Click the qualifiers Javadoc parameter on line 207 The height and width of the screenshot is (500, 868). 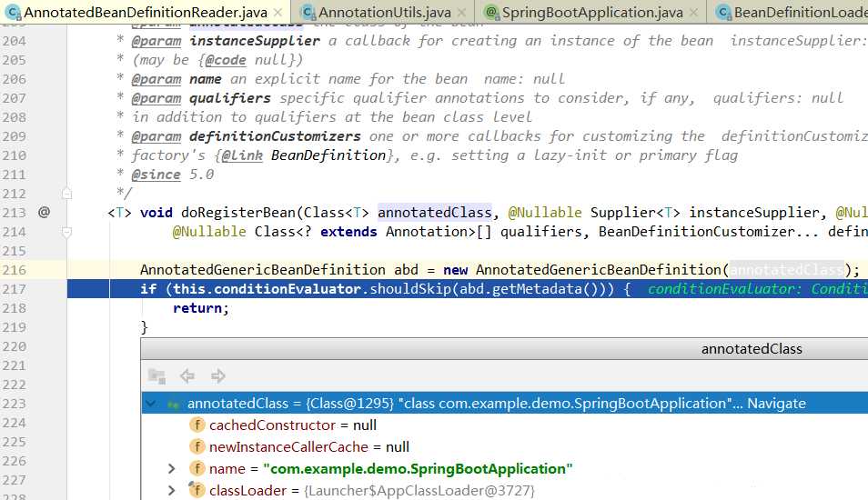[x=229, y=98]
